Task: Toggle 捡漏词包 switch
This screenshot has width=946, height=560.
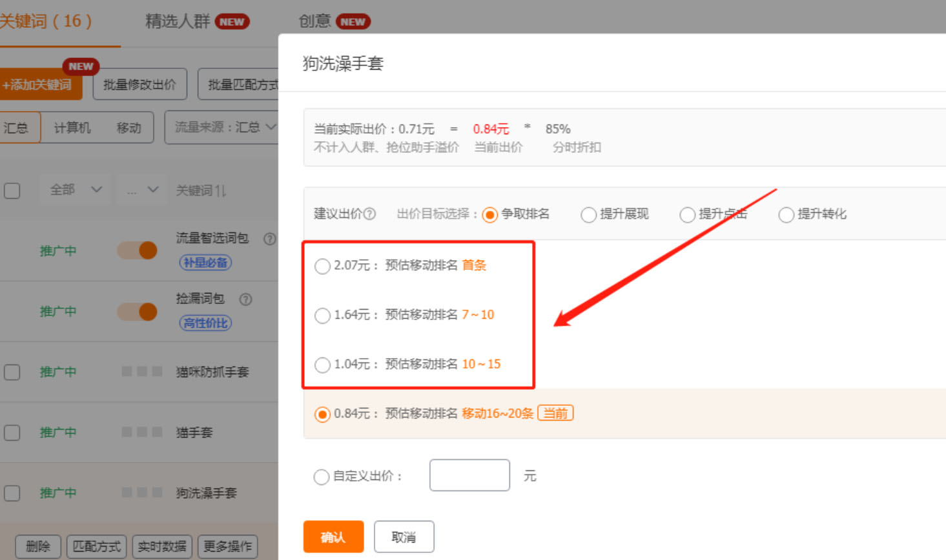Action: coord(138,312)
